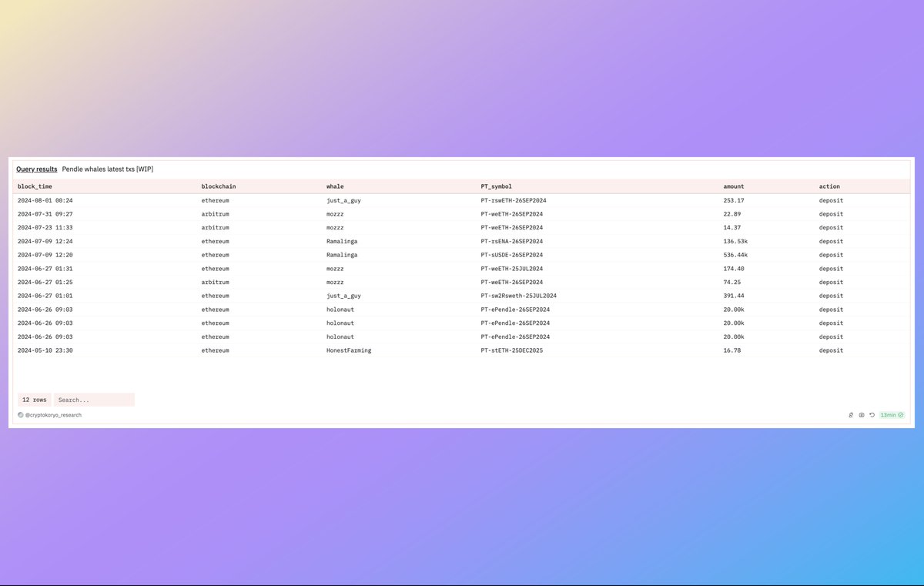Click 'arbitrum' in the 74.25 row
The height and width of the screenshot is (586, 924).
click(215, 283)
